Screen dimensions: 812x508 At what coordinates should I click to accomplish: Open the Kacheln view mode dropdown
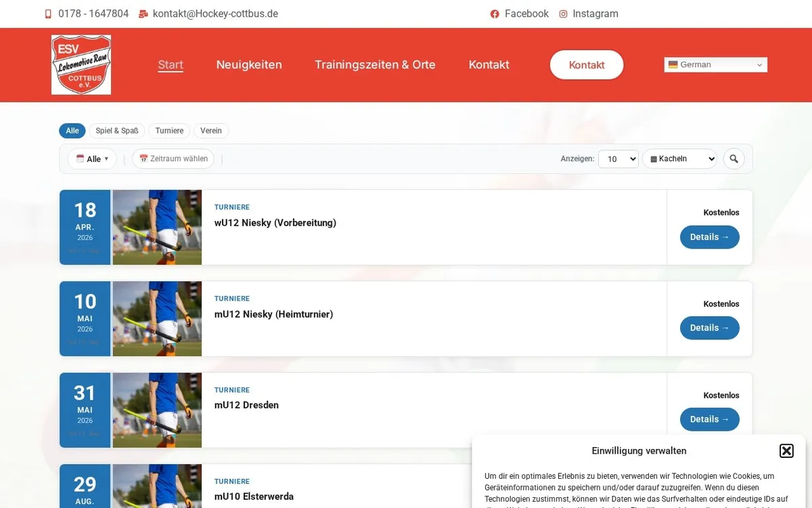[679, 159]
